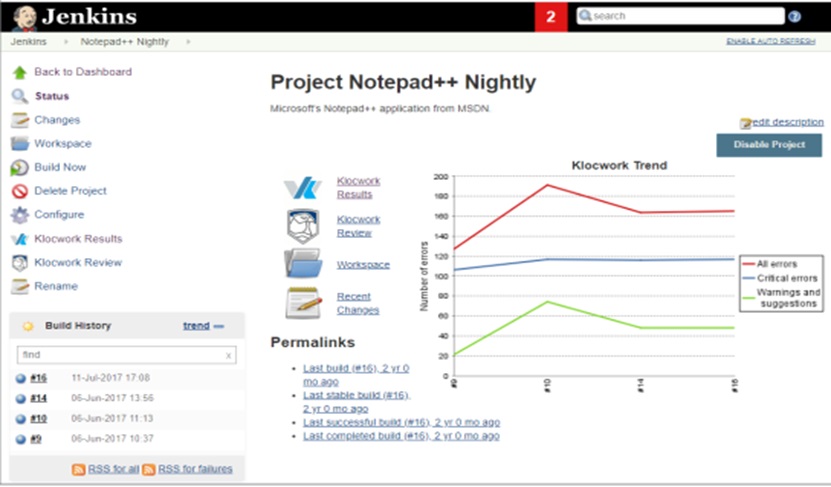Click the ENABLE AUTO REFRESH link
This screenshot has width=831, height=487.
tap(771, 41)
